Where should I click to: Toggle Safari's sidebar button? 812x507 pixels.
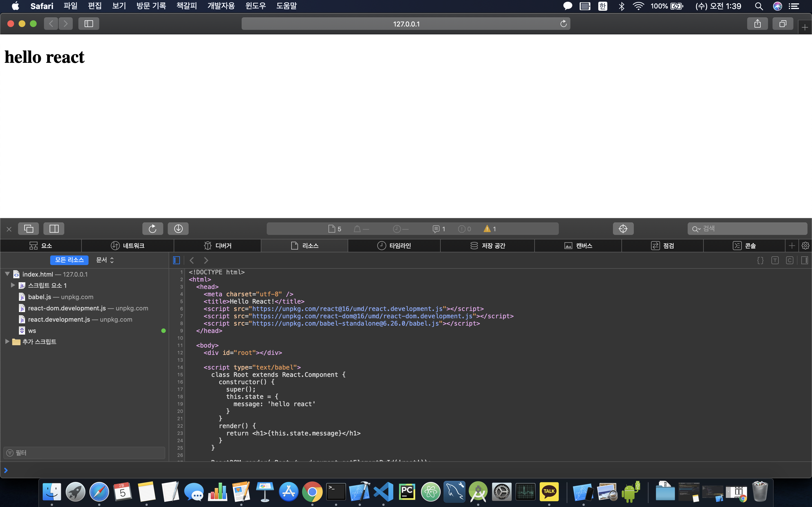89,24
